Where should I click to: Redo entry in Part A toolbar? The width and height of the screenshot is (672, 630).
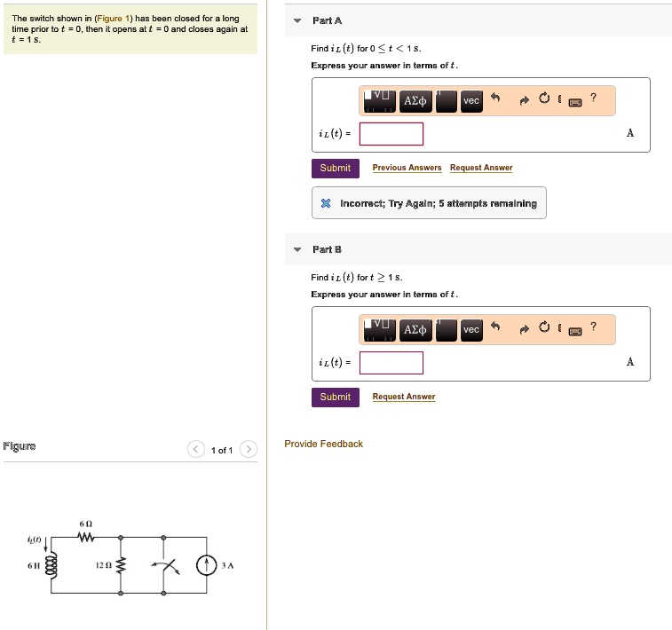pyautogui.click(x=524, y=100)
